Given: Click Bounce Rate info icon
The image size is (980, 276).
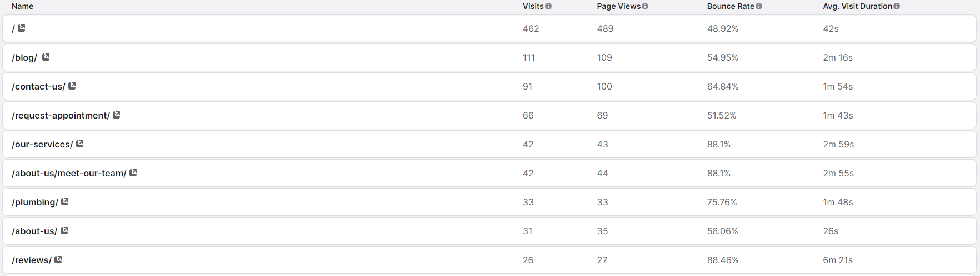Looking at the screenshot, I should (759, 6).
